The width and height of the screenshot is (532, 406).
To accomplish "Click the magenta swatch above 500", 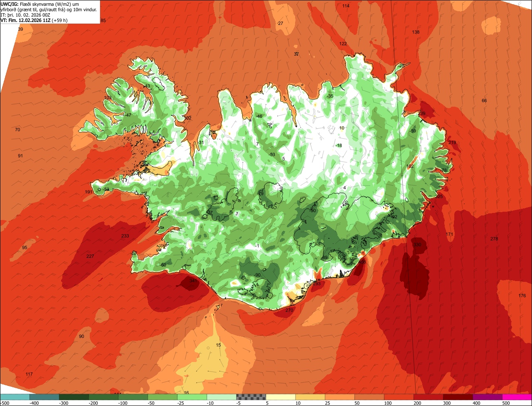I will point(517,397).
